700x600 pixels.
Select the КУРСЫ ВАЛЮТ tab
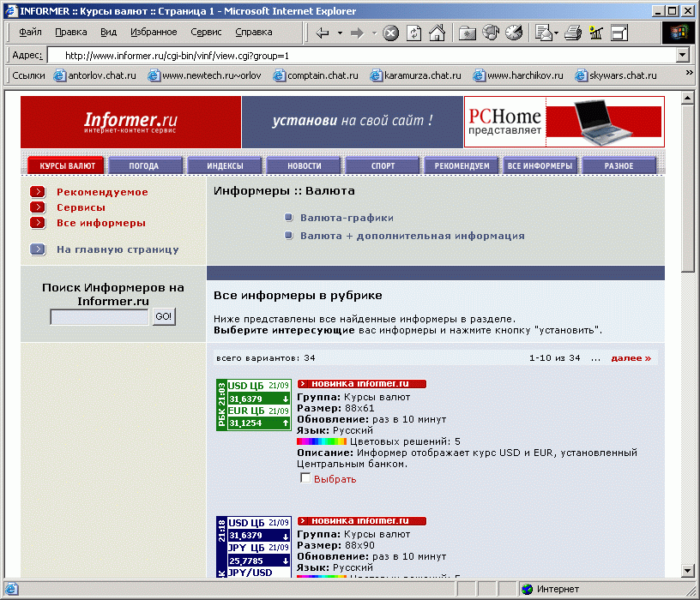pos(66,165)
